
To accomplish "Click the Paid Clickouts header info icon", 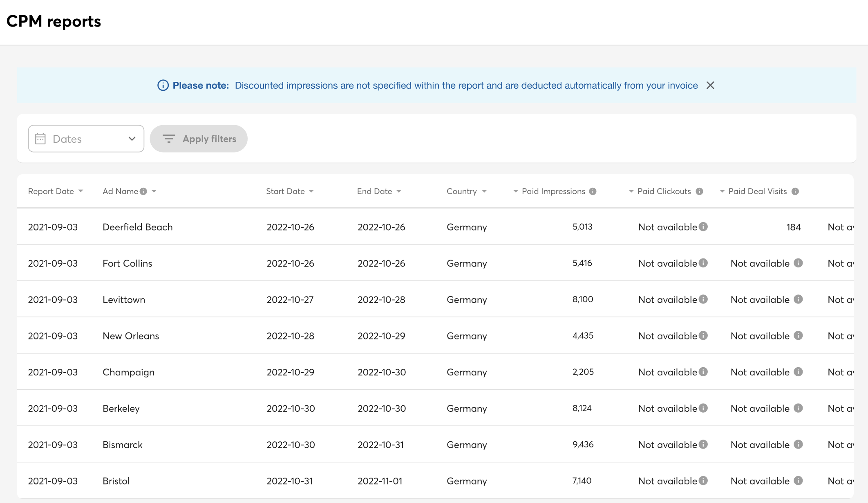I will 699,191.
